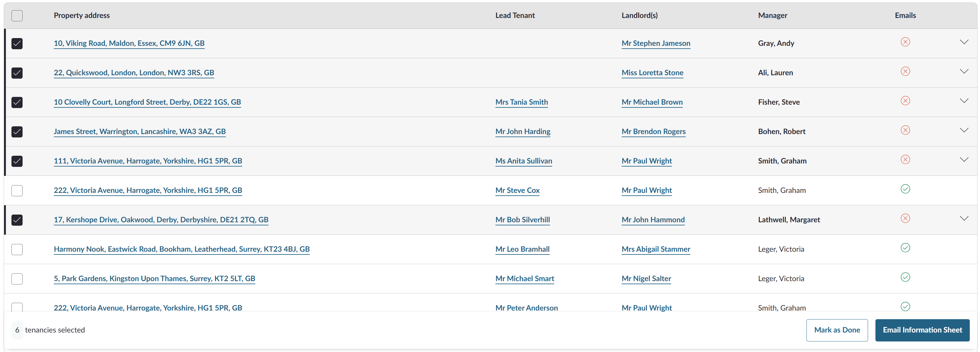Expand the Clovelly Court row details

point(964,101)
